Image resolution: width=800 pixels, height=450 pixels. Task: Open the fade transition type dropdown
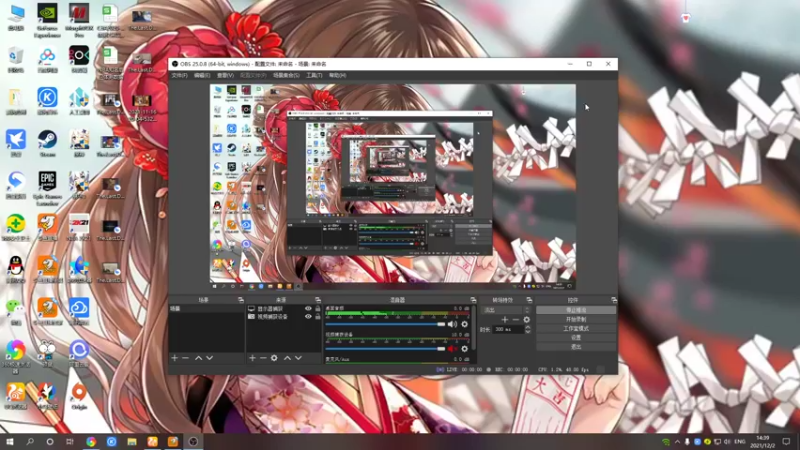[507, 310]
